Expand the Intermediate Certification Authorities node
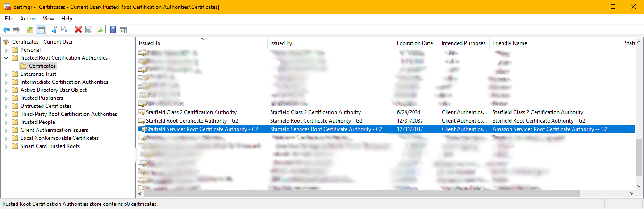644x209 pixels. [6, 82]
